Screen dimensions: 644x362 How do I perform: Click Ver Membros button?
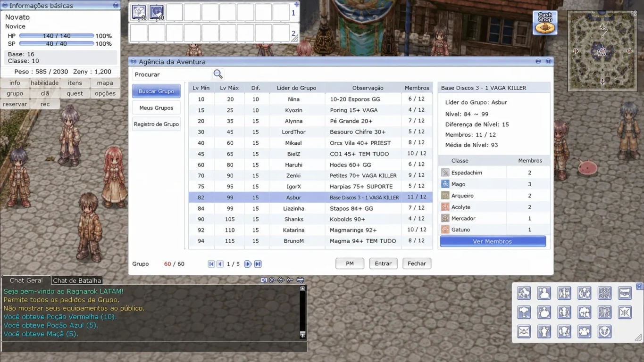[x=493, y=241]
